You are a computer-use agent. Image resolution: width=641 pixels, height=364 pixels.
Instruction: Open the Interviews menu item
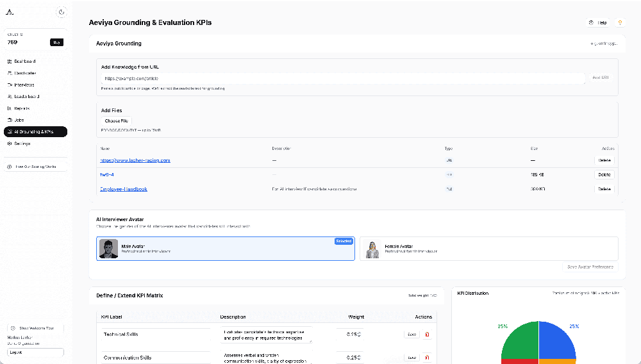click(35, 85)
